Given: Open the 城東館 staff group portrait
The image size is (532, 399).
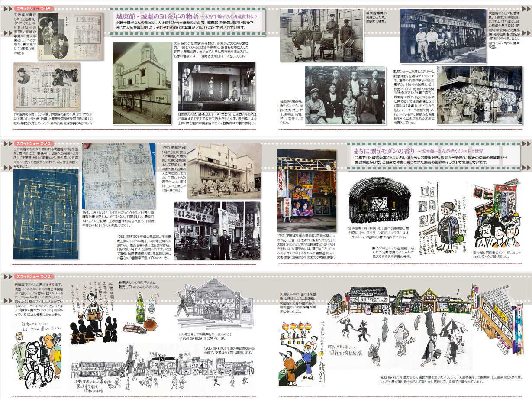Looking at the screenshot, I should coord(345,95).
